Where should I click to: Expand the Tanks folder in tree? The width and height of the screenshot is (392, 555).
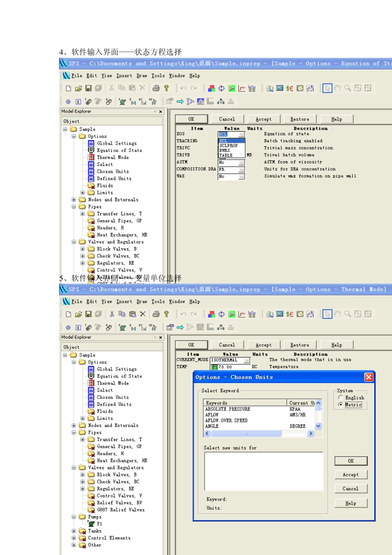click(74, 531)
